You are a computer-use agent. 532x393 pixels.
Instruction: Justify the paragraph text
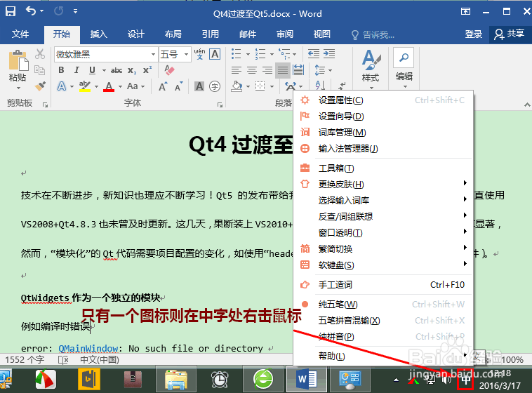283,70
